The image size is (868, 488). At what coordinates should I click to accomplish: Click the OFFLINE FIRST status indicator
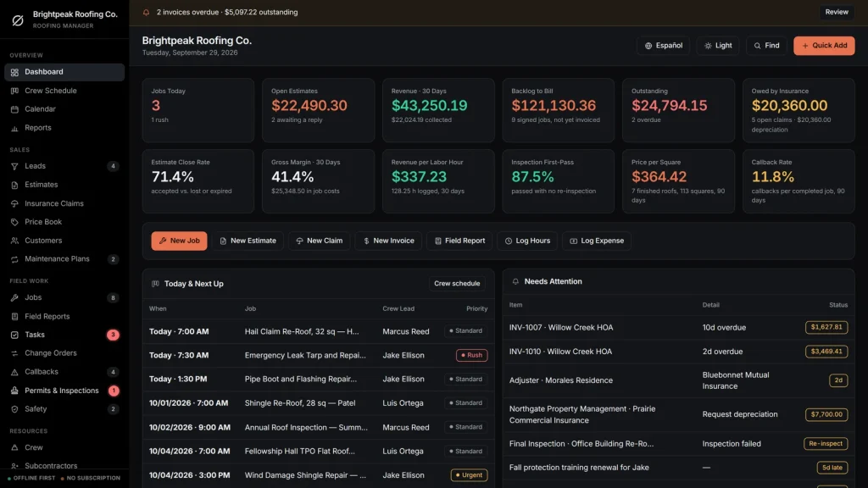click(x=31, y=478)
